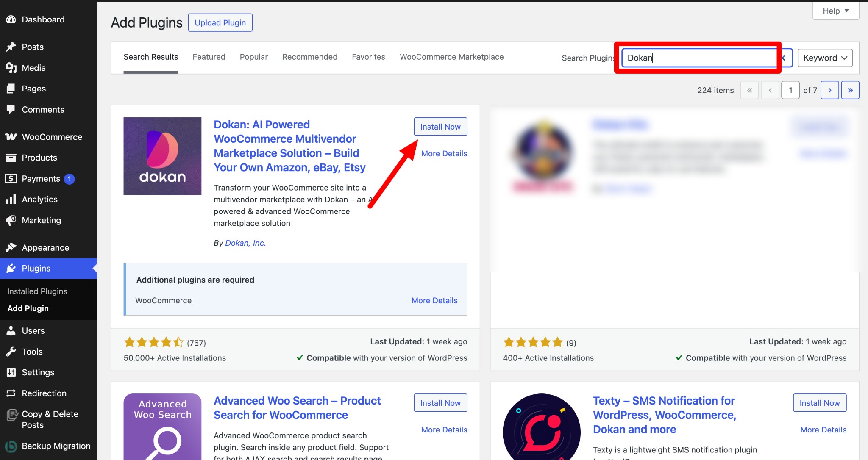868x460 pixels.
Task: Open the Marketing megaphone icon
Action: tap(11, 220)
